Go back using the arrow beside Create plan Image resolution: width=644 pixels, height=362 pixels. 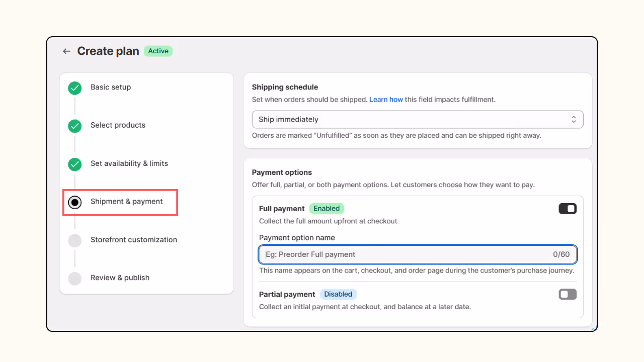coord(66,51)
